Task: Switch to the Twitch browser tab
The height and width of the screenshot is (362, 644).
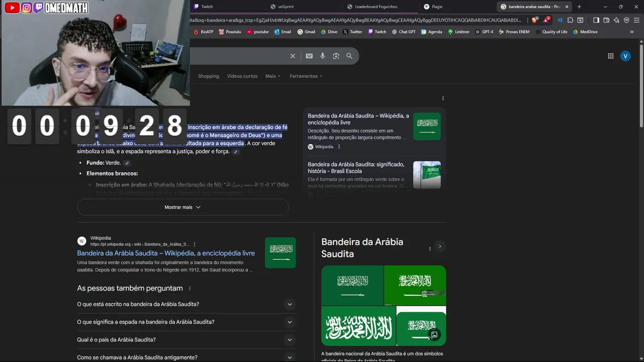Action: coord(227,7)
